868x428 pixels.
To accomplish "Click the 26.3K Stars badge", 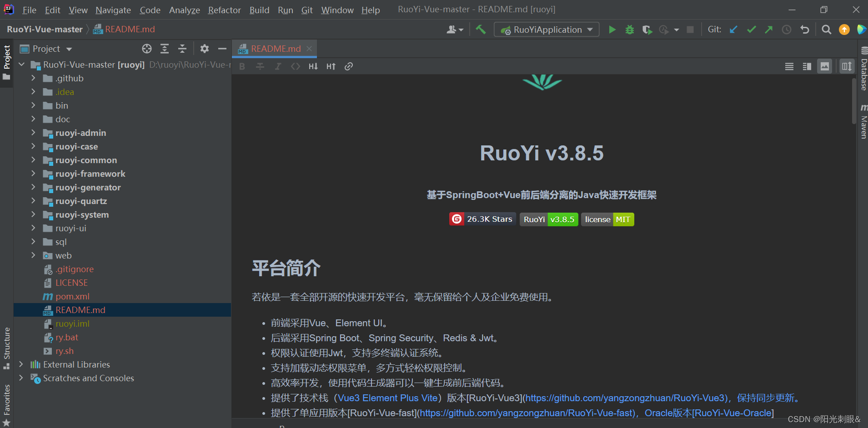I will pos(482,219).
